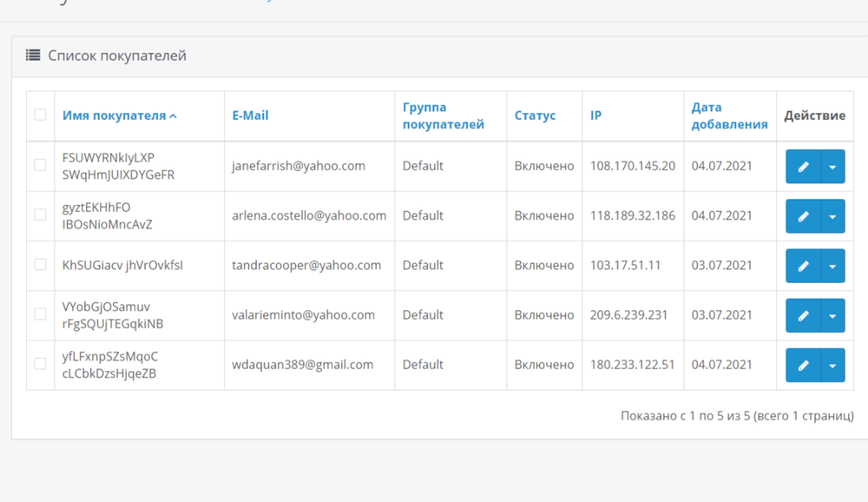Expand action caret for wdaquan389@gmail.com row
The width and height of the screenshot is (868, 502).
pyautogui.click(x=832, y=366)
